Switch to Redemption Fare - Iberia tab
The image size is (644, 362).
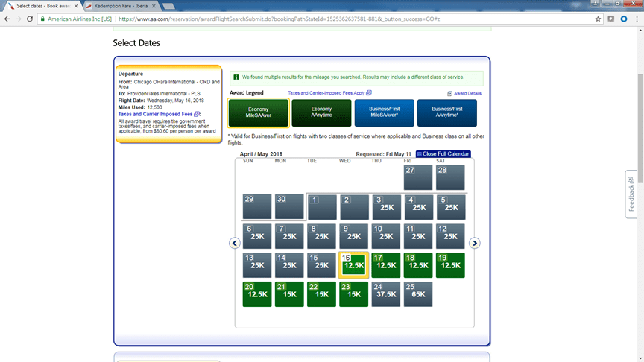pos(121,6)
